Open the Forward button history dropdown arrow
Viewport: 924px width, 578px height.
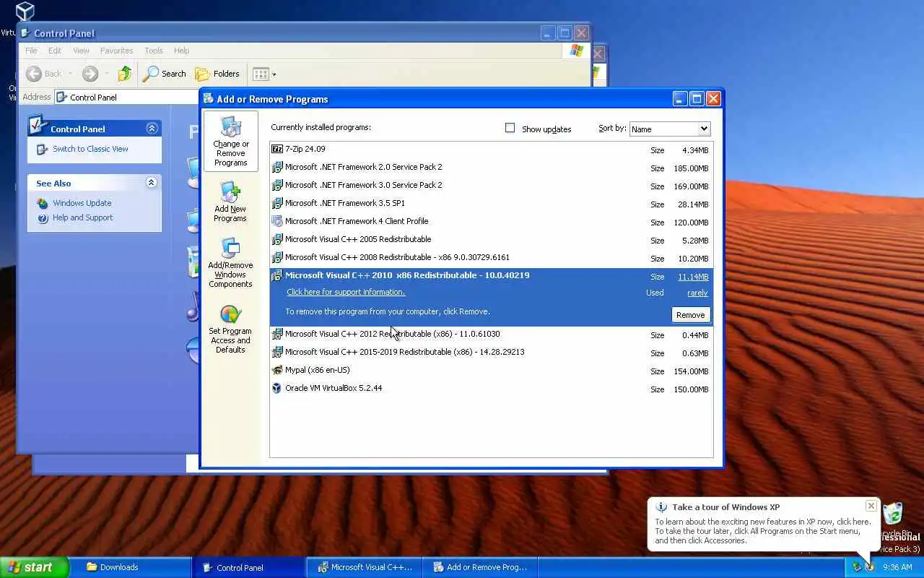[106, 74]
